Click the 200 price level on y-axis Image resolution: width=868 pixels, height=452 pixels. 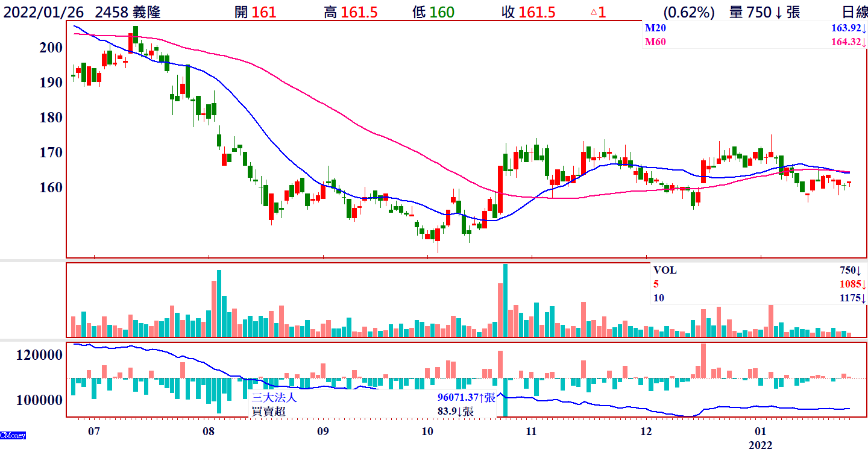51,48
